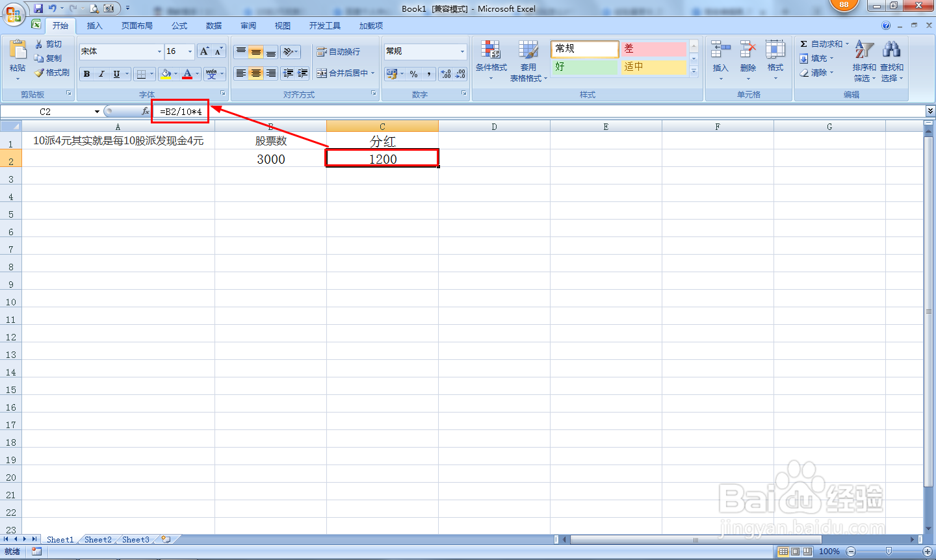The width and height of the screenshot is (936, 560).
Task: Select the 好 (good) cell style
Action: 585,67
